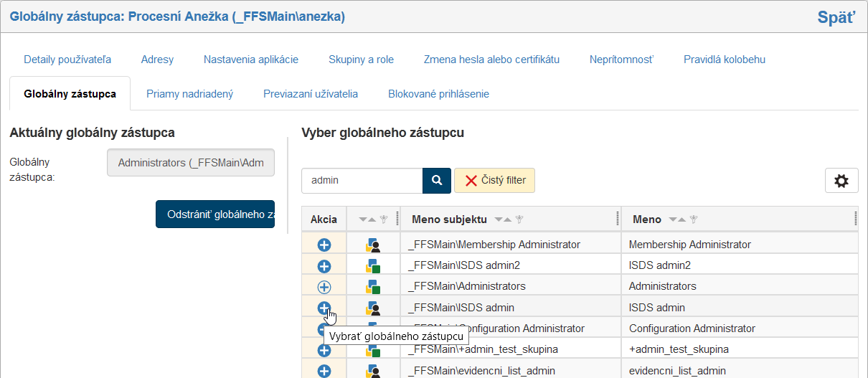The image size is (868, 378).
Task: Sort Meno subjektu column descending
Action: (499, 219)
